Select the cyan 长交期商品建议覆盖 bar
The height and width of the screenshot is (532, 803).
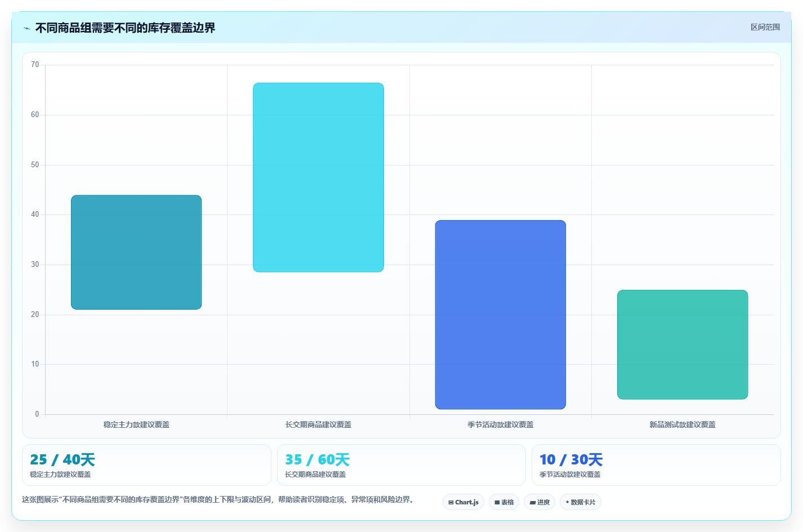click(318, 177)
